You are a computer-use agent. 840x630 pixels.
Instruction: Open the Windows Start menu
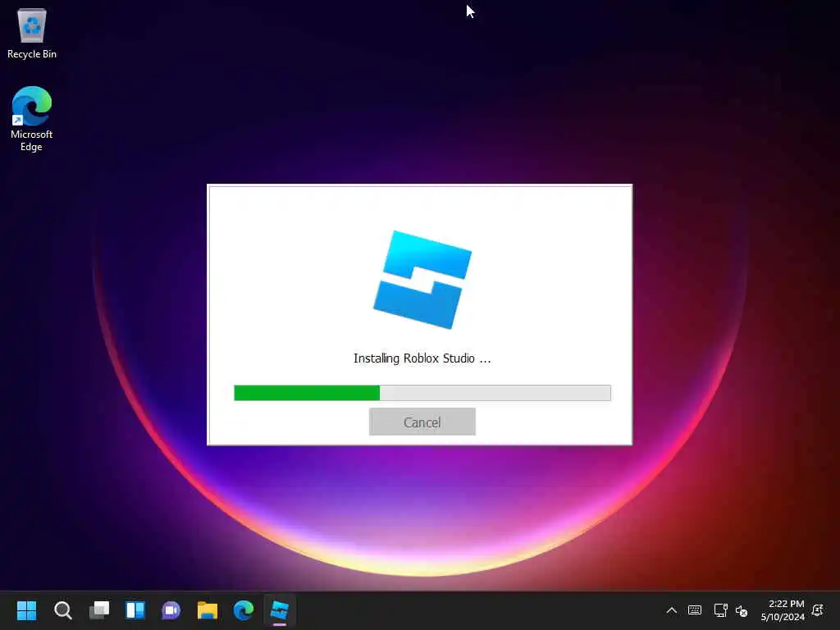[x=26, y=610]
